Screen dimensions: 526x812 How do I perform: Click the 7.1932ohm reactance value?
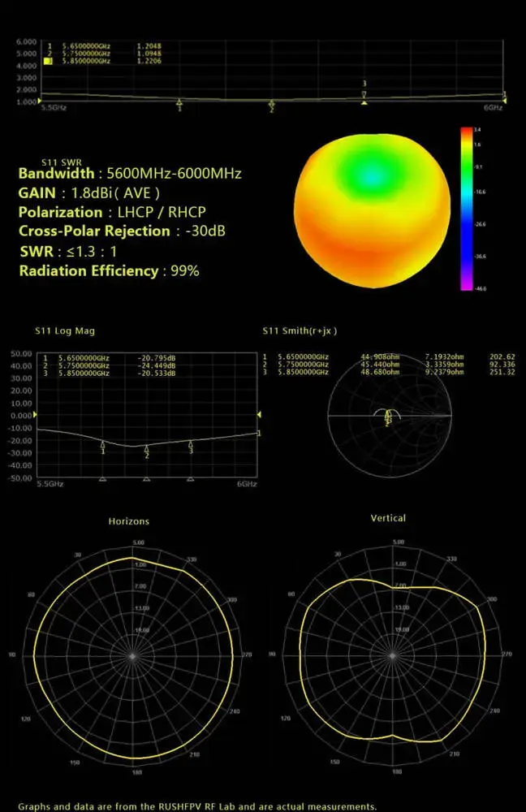[x=445, y=356]
